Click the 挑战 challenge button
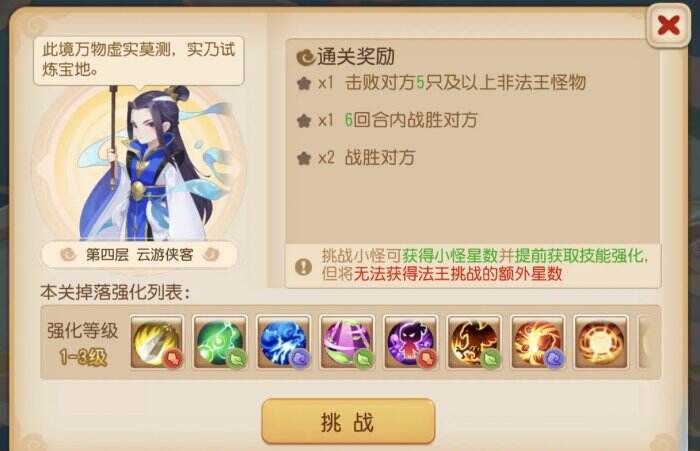This screenshot has width=700, height=451. pos(348,422)
